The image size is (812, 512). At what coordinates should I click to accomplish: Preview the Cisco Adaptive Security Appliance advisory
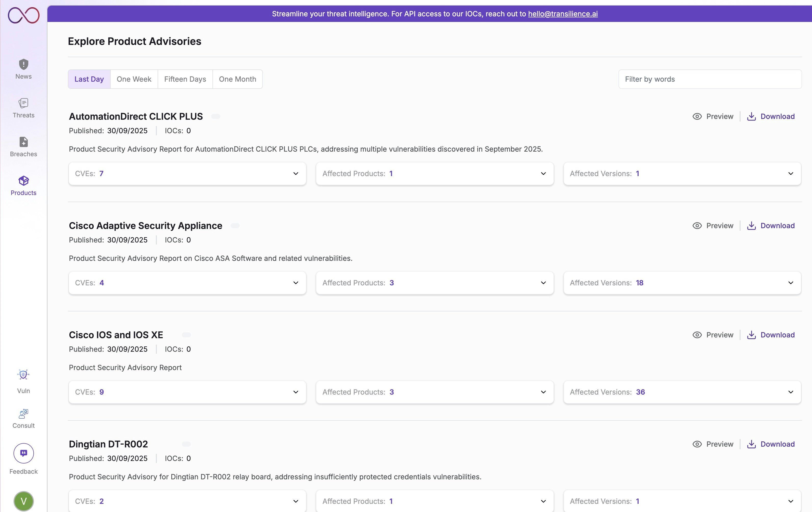pos(713,226)
